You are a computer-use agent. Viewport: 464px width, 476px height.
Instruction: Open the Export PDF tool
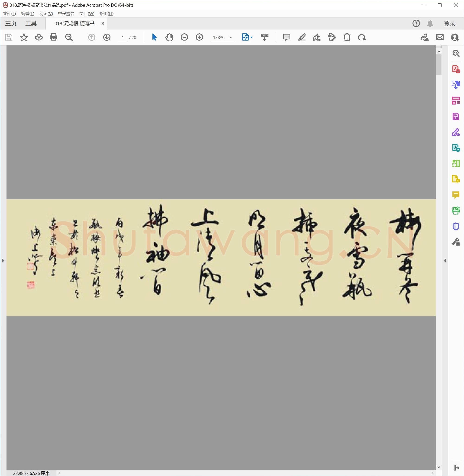click(455, 85)
